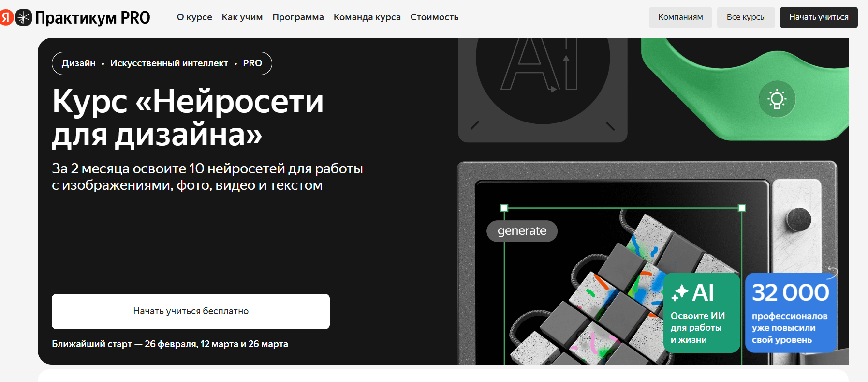Open the "Все курсы" button
Image resolution: width=868 pixels, height=382 pixels.
point(746,17)
